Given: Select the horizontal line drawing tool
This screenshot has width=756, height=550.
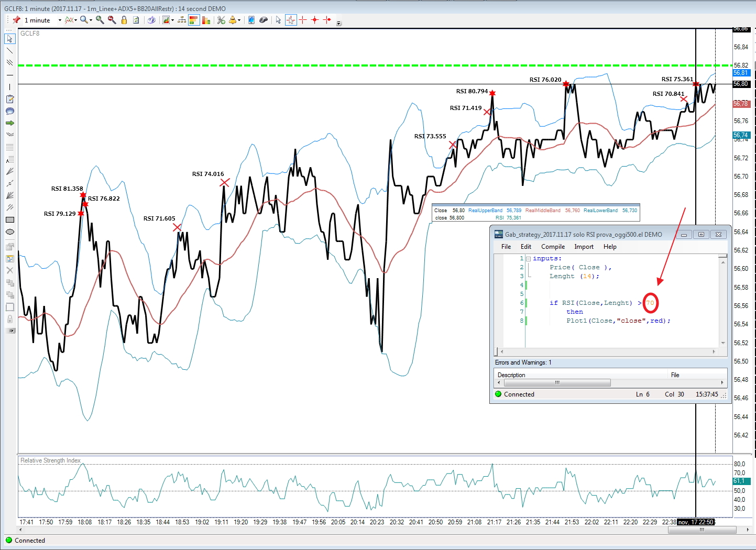Looking at the screenshot, I should (9, 75).
